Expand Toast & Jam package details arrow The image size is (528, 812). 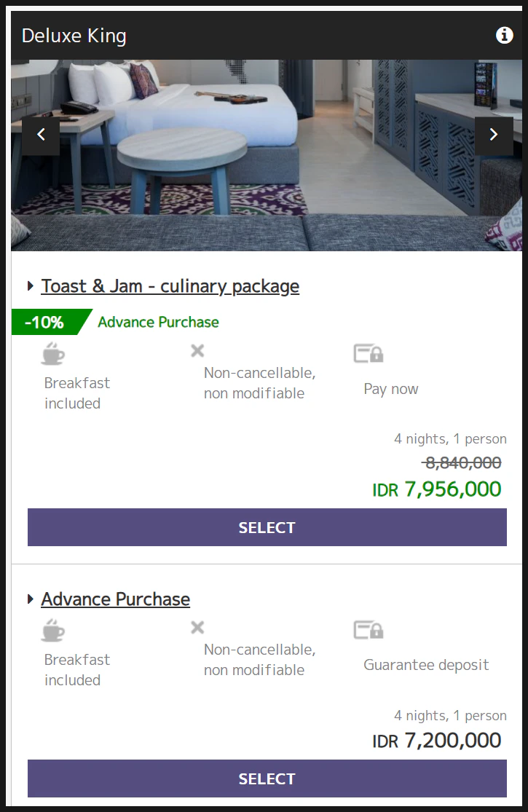point(31,286)
